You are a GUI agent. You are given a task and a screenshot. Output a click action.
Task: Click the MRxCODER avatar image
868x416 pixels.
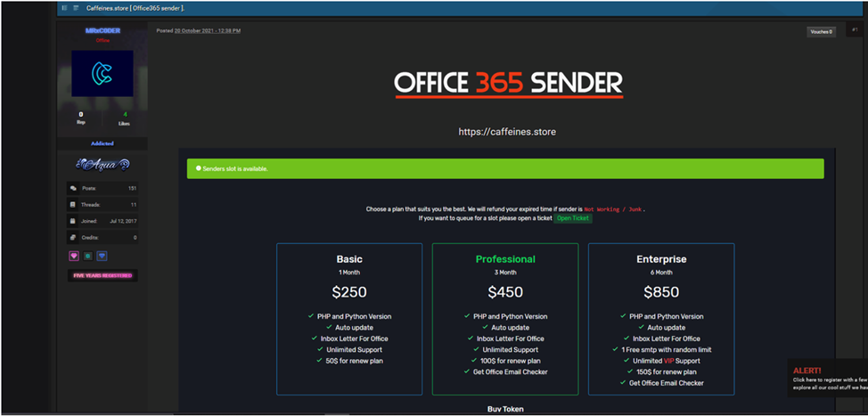[x=102, y=74]
